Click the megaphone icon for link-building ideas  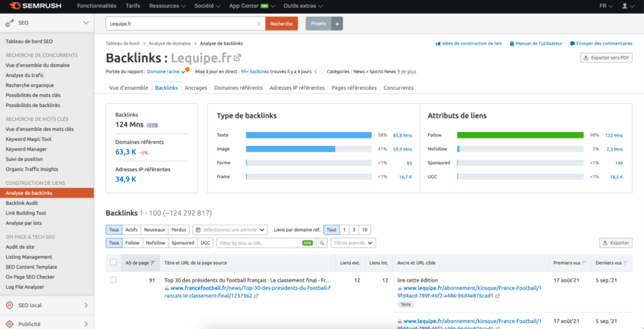[x=438, y=43]
